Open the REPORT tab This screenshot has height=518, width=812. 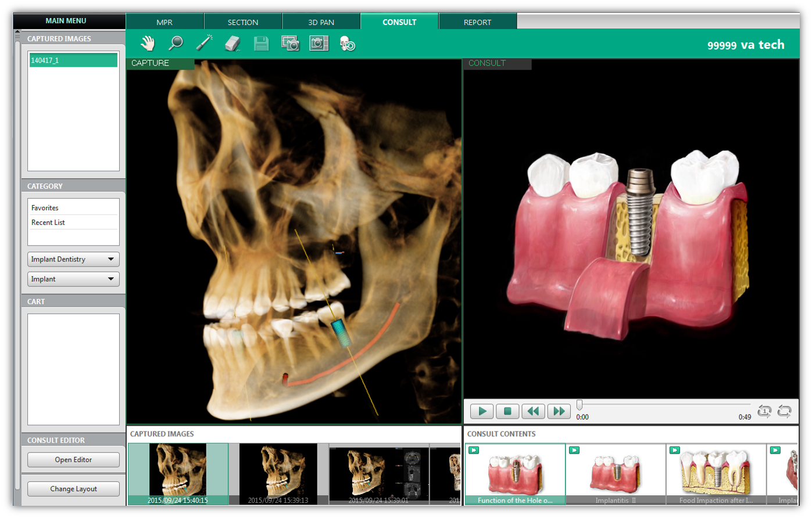(x=478, y=22)
